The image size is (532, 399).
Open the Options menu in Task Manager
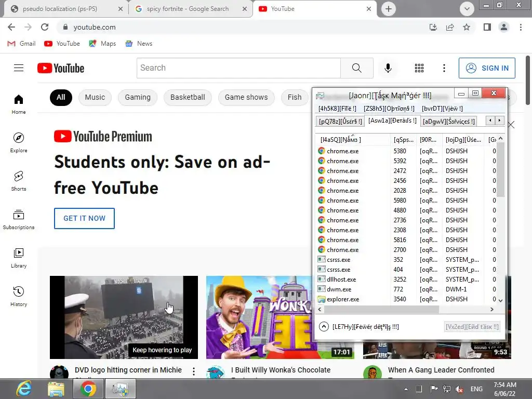(x=389, y=109)
